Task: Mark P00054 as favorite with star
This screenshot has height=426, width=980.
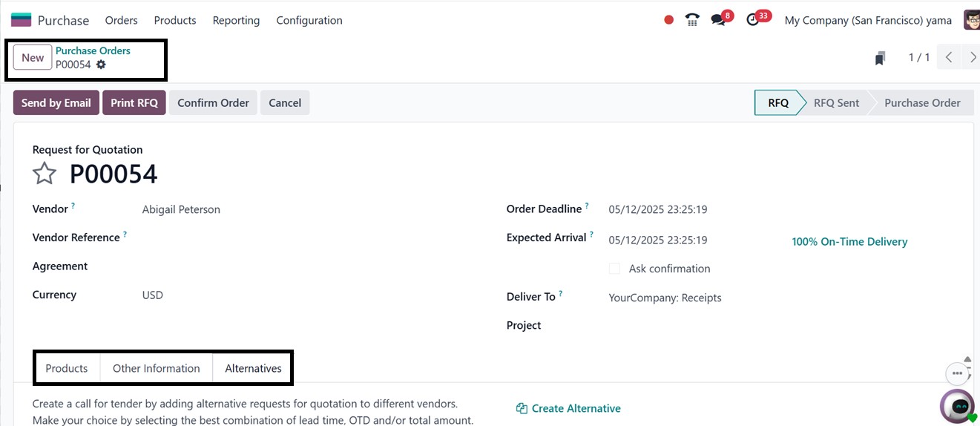Action: (x=45, y=174)
